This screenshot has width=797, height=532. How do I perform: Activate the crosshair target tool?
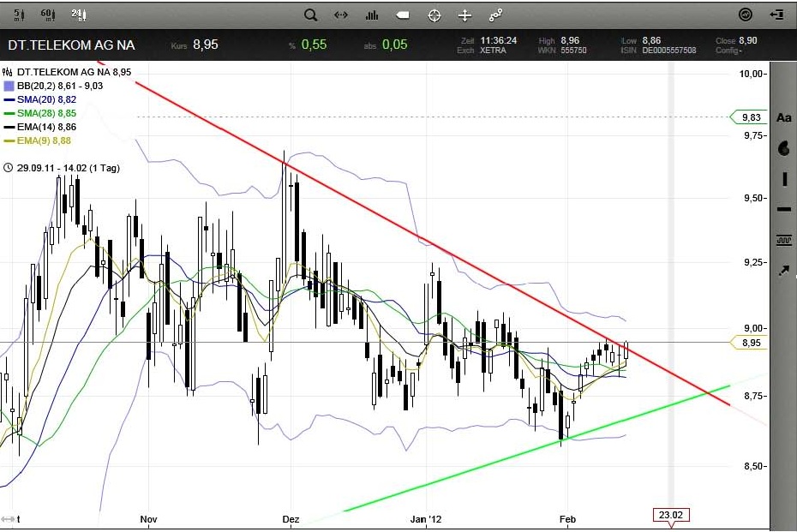pos(434,15)
